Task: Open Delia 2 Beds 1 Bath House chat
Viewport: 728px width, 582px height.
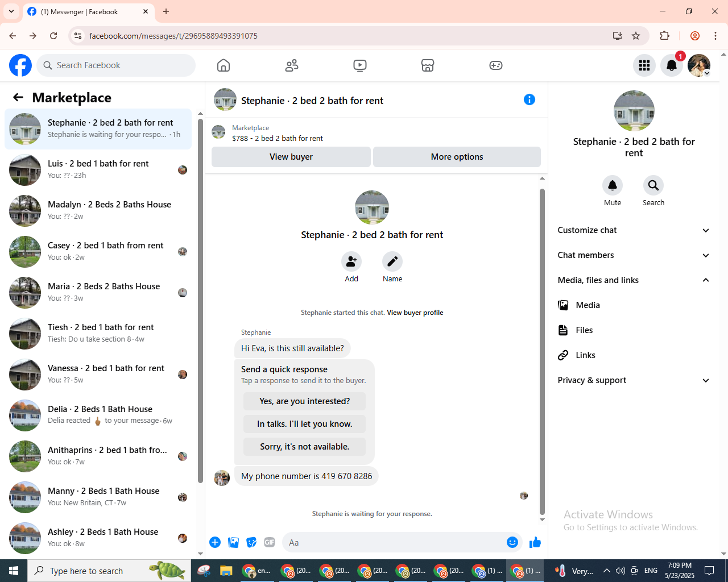Action: (98, 415)
